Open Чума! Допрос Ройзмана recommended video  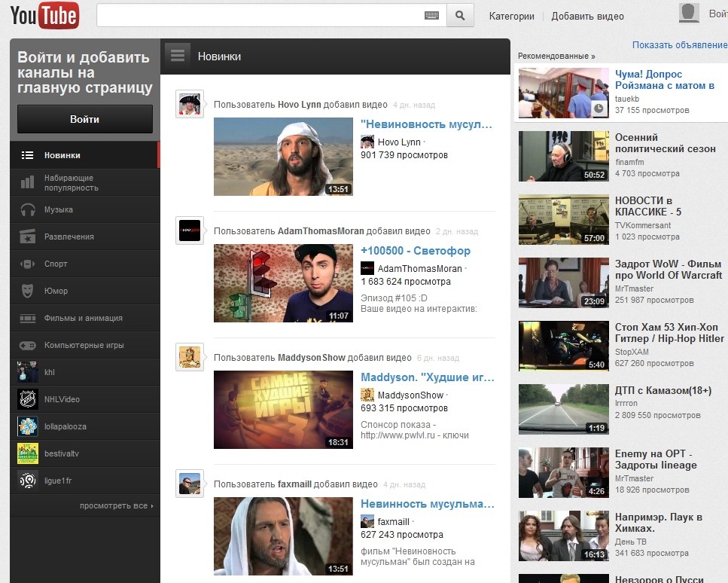665,80
